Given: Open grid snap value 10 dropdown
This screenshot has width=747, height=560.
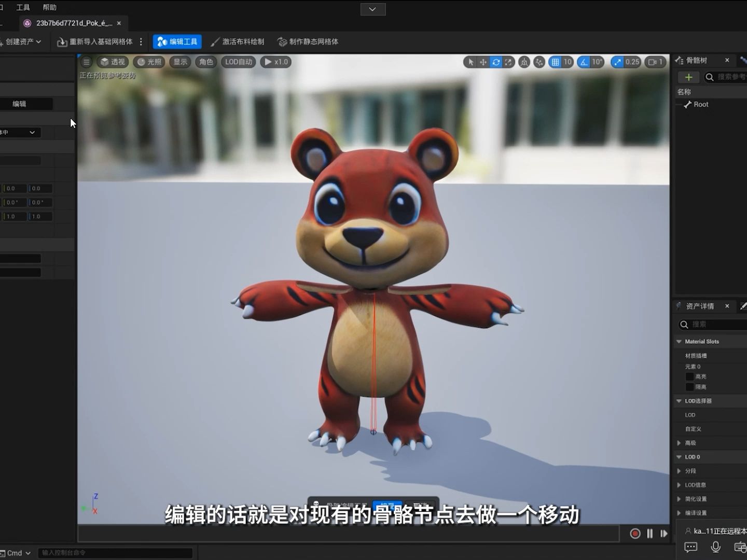Looking at the screenshot, I should pos(568,62).
